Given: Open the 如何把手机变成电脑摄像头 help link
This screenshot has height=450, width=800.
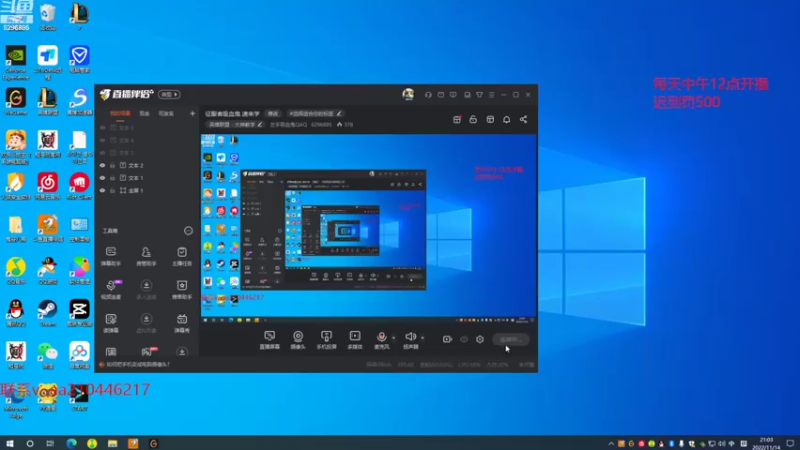Looking at the screenshot, I should (x=137, y=364).
